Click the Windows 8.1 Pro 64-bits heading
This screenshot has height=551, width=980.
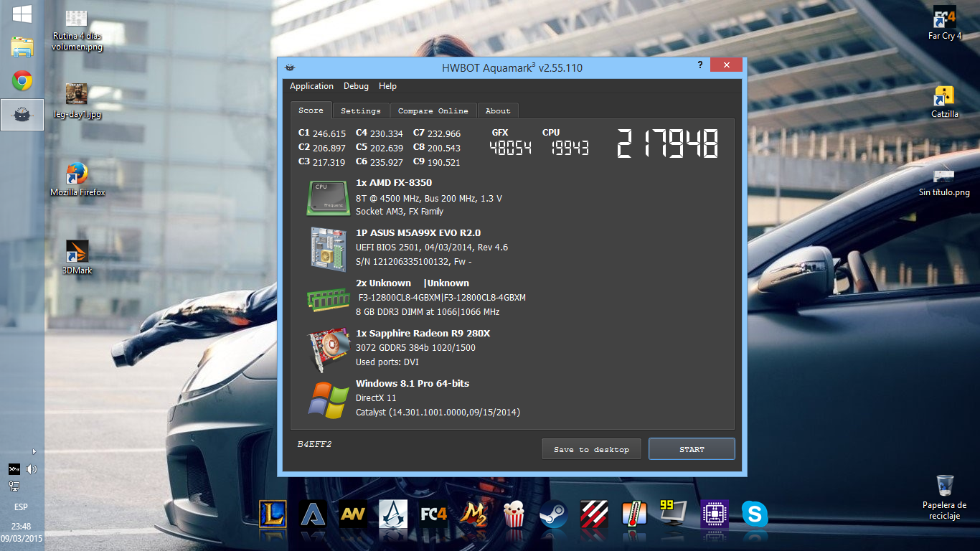(413, 384)
